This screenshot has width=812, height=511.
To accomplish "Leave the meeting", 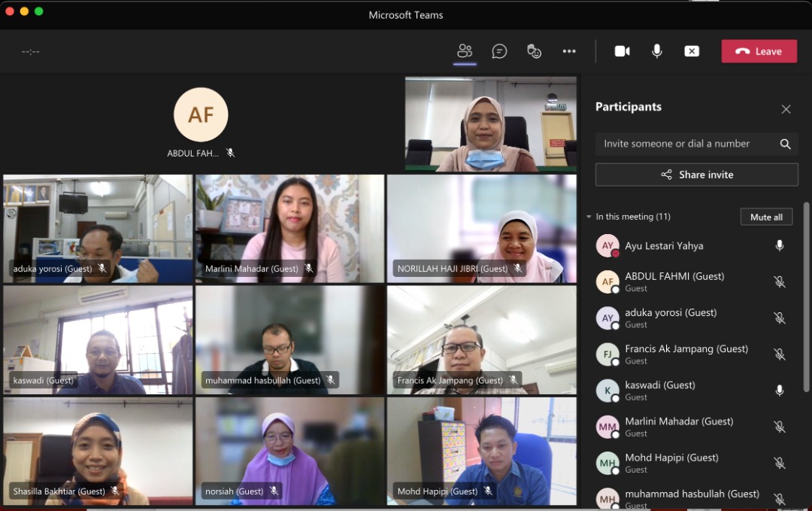I will coord(759,51).
